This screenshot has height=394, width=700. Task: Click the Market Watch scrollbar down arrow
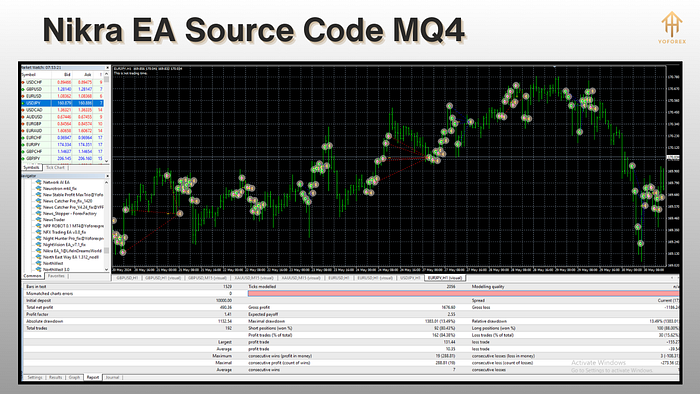pos(106,161)
